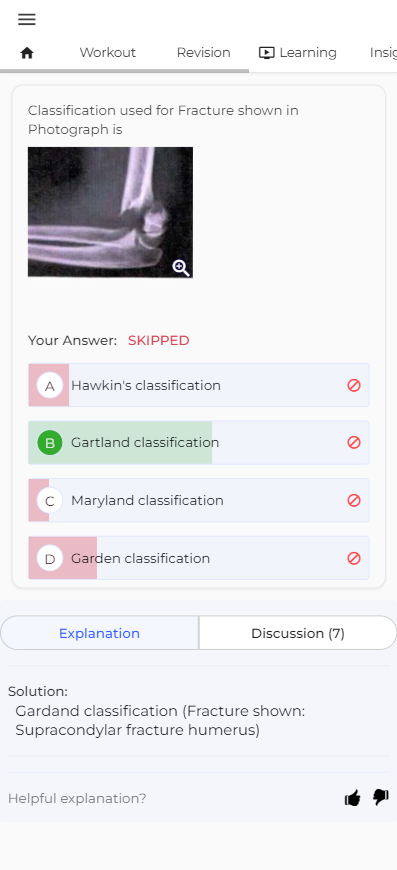The image size is (397, 870).
Task: Select option A radio circle
Action: [50, 386]
